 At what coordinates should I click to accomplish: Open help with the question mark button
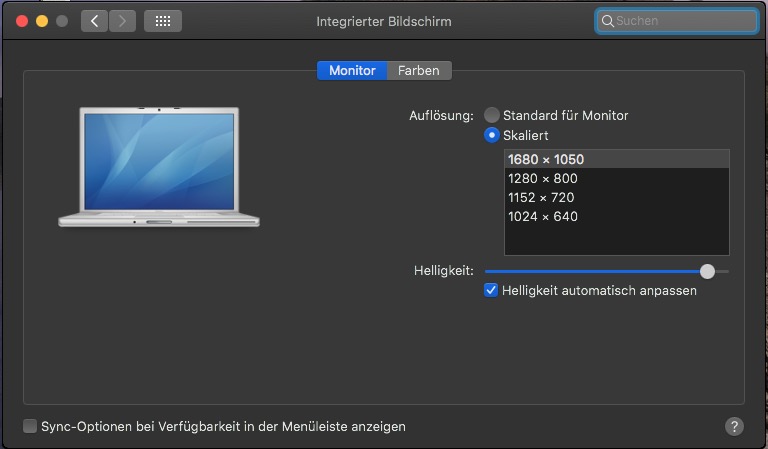pos(734,426)
